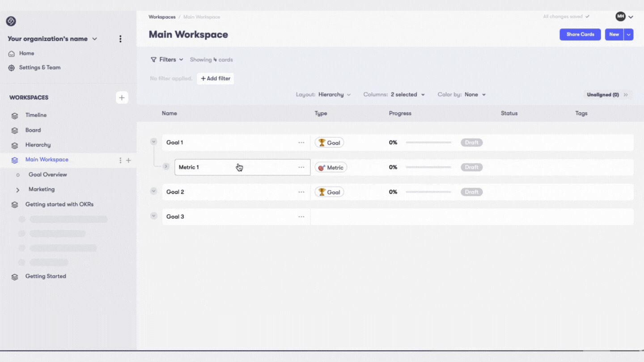Open the user menu chevron beside avatar

(631, 17)
